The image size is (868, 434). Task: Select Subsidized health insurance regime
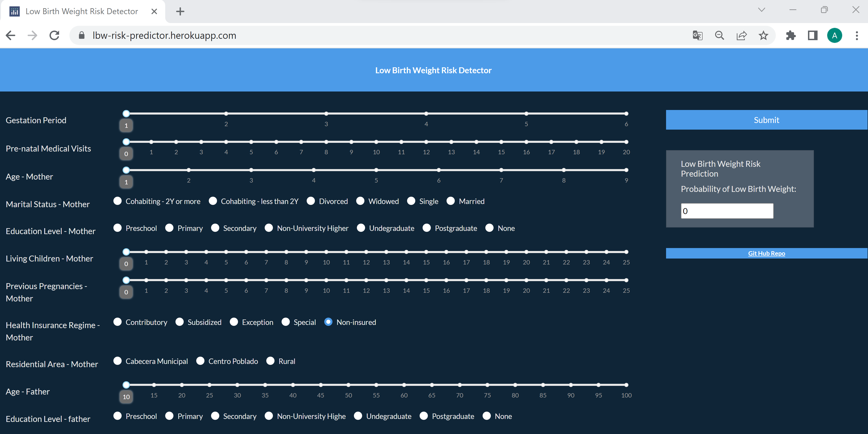pos(180,322)
